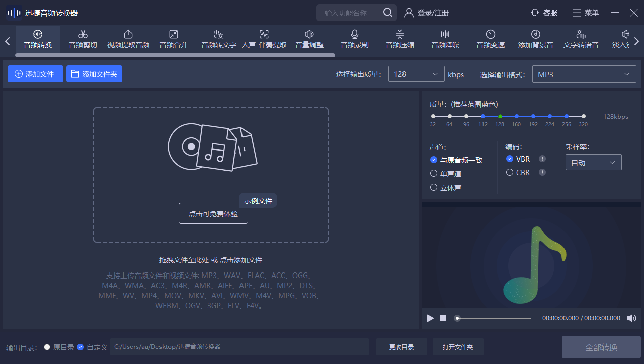
Task: Select 人声-伴奏提取 vocal separation tool
Action: tap(264, 39)
